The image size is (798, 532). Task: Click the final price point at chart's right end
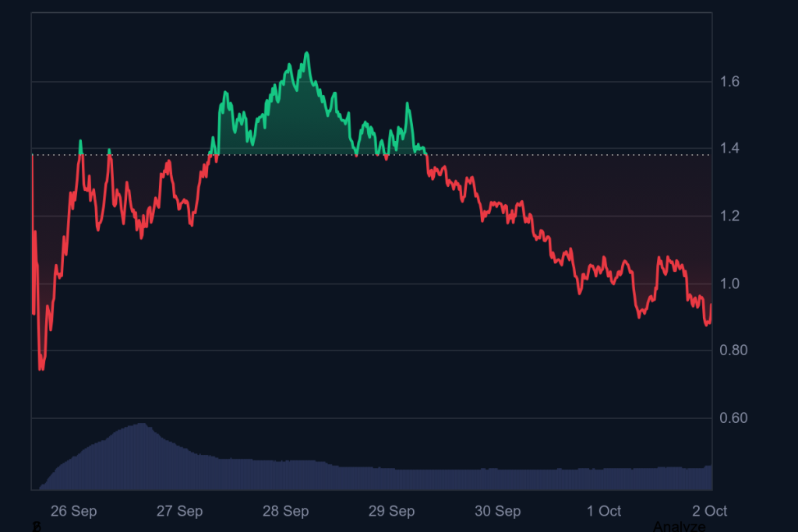click(x=711, y=305)
